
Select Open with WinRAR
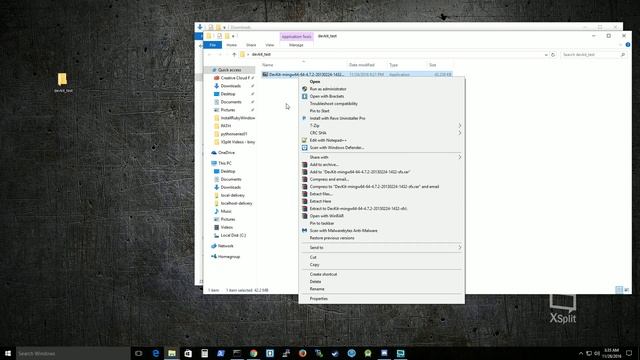(327, 216)
